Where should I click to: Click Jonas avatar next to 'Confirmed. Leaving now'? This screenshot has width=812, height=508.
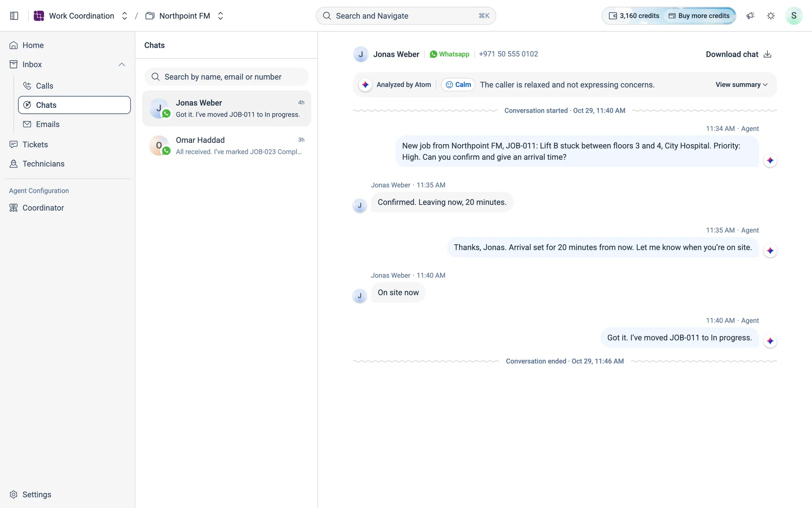(360, 206)
